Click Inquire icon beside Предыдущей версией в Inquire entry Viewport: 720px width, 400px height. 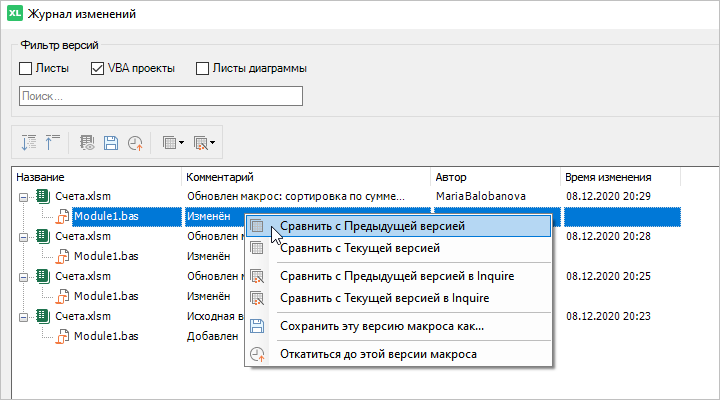(x=257, y=276)
